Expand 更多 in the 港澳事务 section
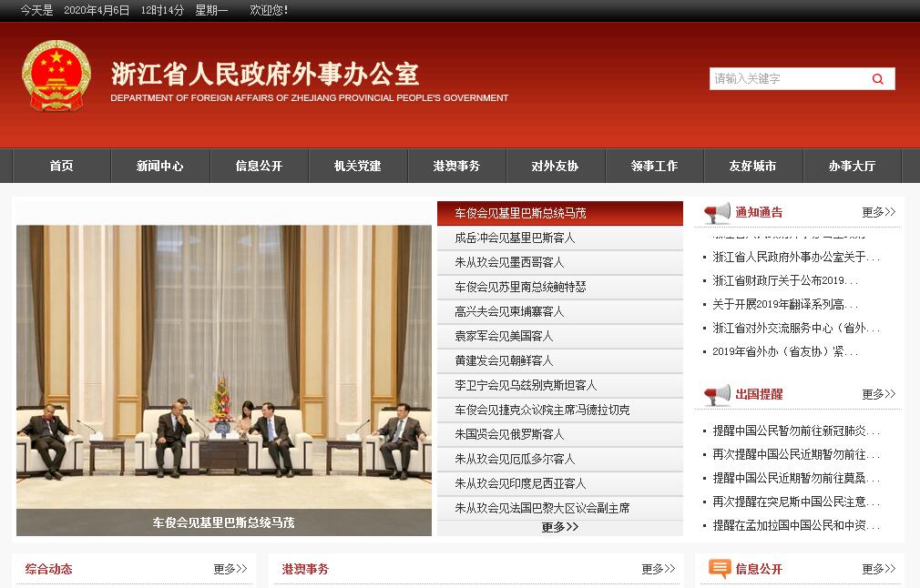This screenshot has height=588, width=920. pyautogui.click(x=658, y=569)
